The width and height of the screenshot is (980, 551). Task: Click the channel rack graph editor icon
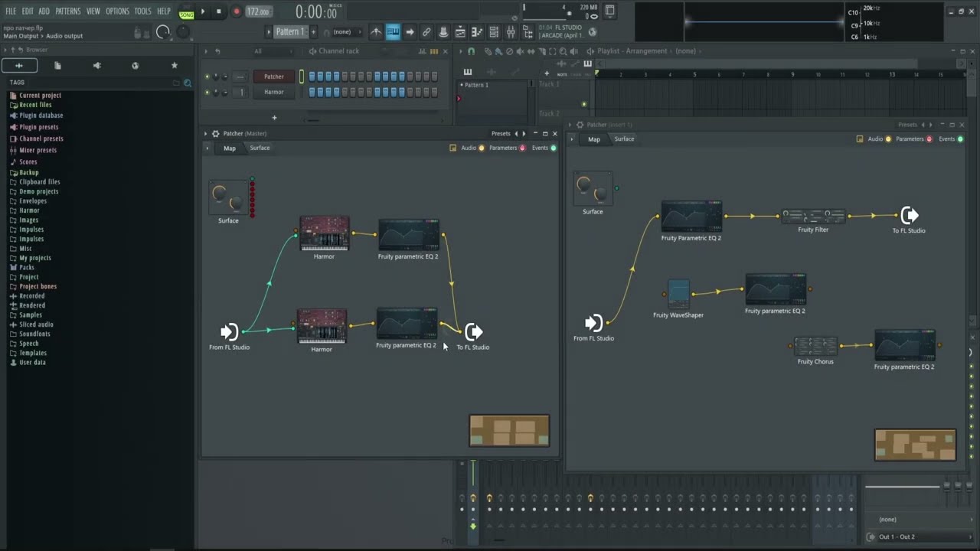click(x=423, y=51)
